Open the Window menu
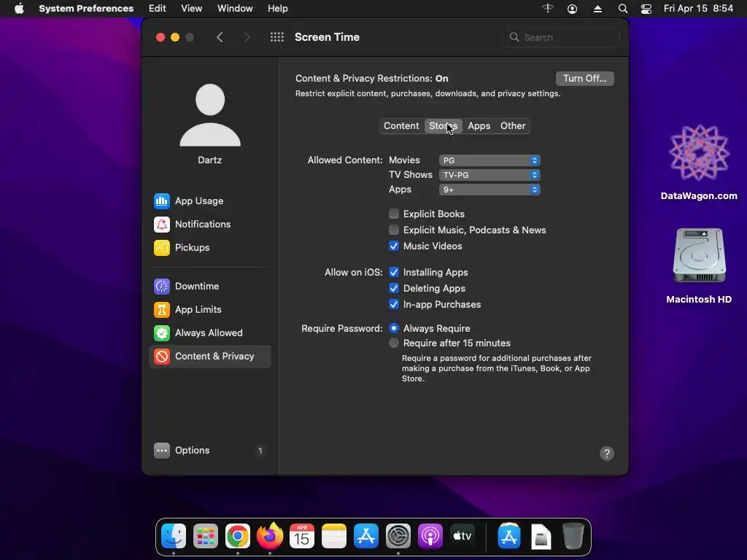Image resolution: width=747 pixels, height=560 pixels. pos(235,9)
